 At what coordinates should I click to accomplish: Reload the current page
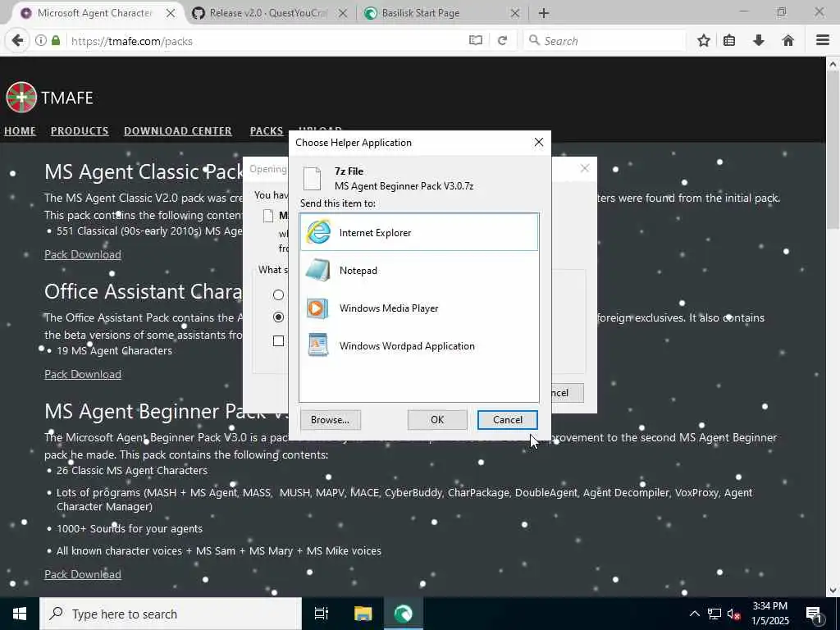pyautogui.click(x=503, y=41)
